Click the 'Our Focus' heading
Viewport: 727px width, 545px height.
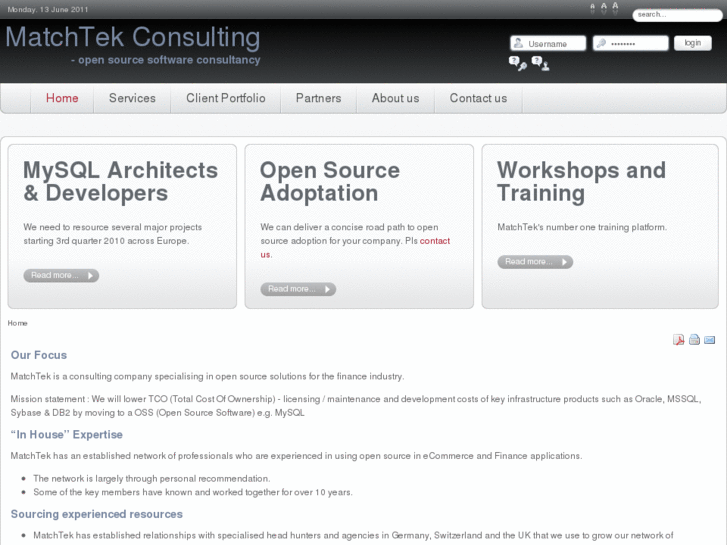coord(39,355)
